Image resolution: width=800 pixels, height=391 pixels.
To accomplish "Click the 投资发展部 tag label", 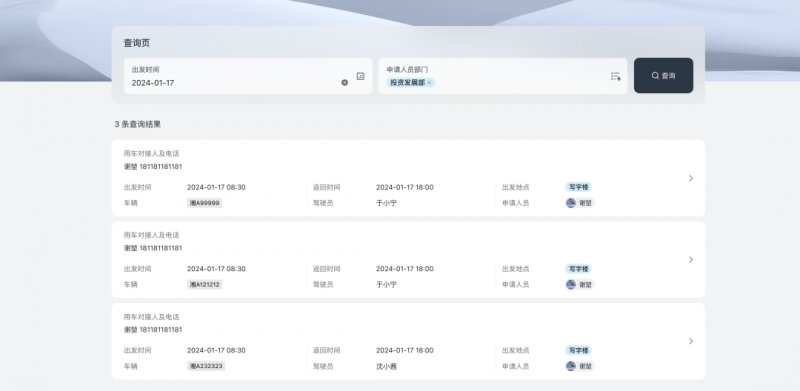I will click(408, 83).
